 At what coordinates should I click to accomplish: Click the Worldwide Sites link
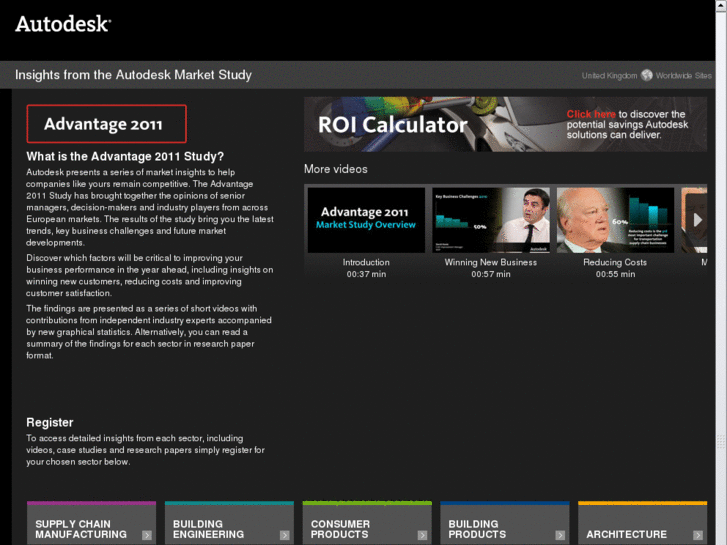point(683,76)
